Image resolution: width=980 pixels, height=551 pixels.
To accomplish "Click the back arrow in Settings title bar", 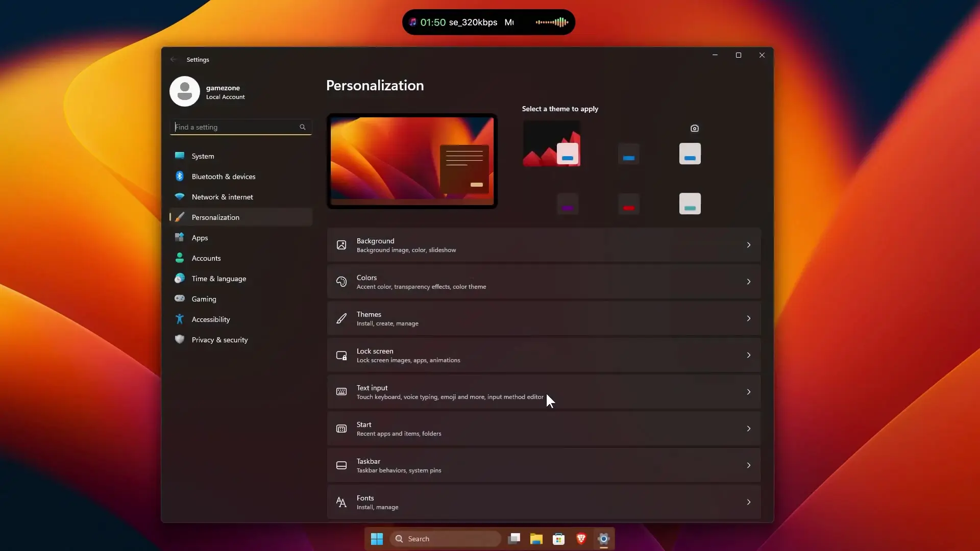I will [174, 60].
